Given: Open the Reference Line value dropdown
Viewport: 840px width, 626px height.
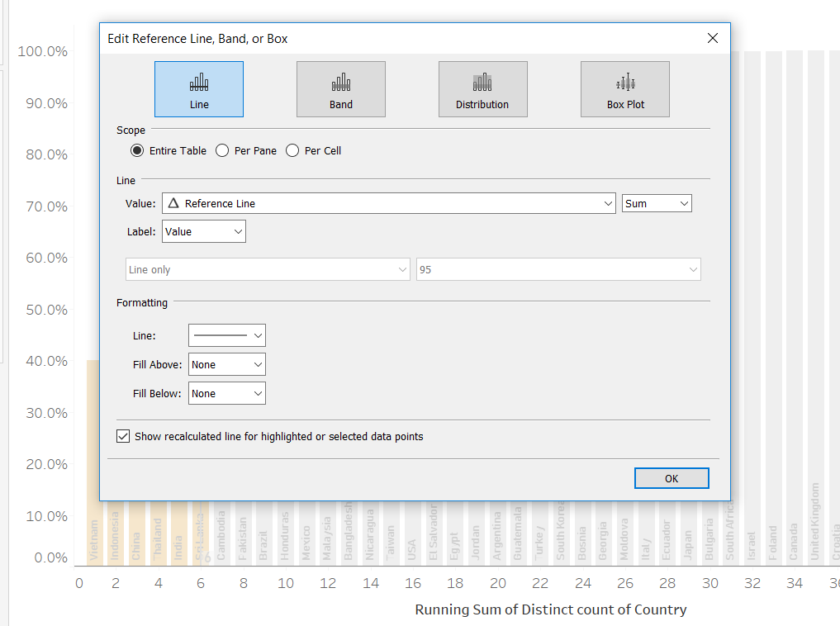Looking at the screenshot, I should (383, 203).
